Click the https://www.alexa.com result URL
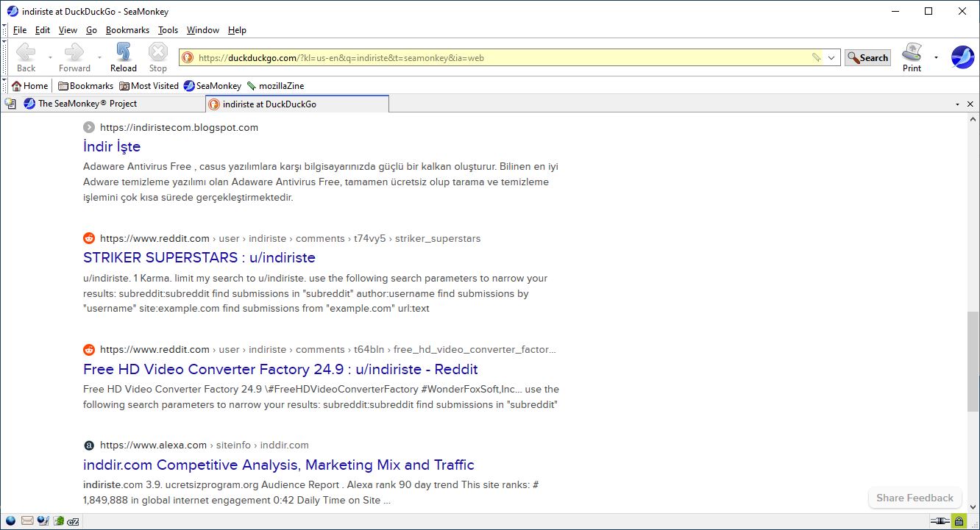 pyautogui.click(x=153, y=445)
